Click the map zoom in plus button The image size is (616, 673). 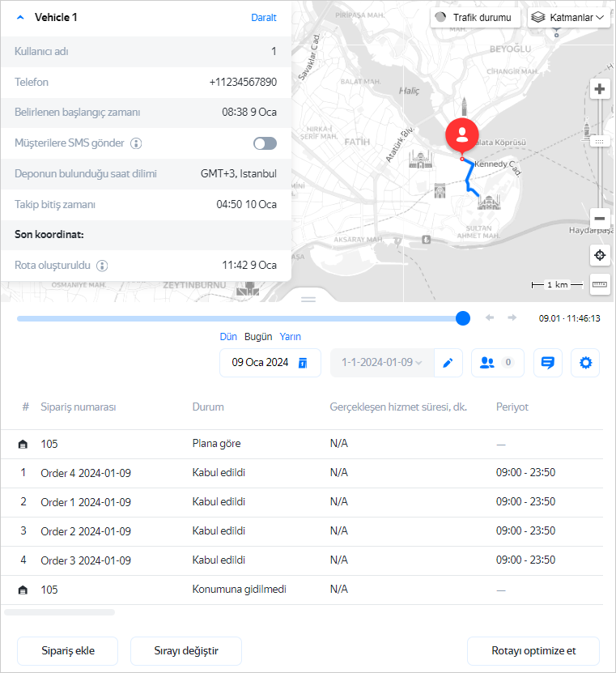pyautogui.click(x=599, y=89)
